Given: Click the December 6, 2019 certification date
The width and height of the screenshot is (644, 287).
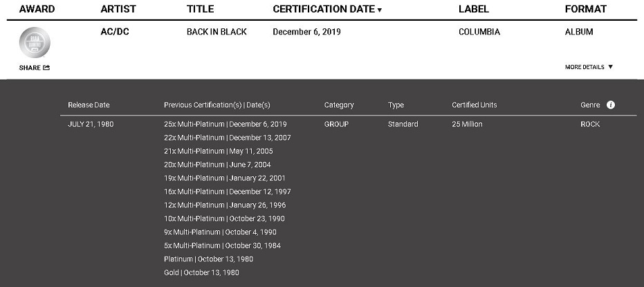Looking at the screenshot, I should (x=306, y=32).
